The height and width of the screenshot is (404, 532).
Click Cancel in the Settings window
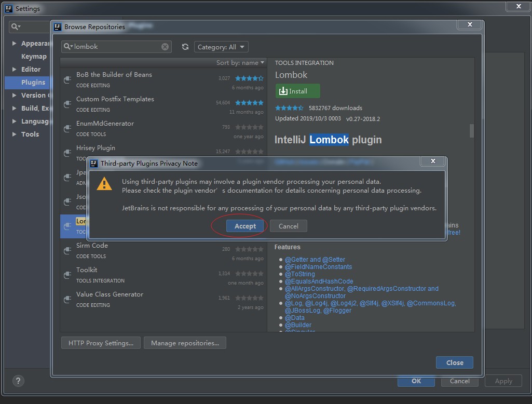[460, 381]
